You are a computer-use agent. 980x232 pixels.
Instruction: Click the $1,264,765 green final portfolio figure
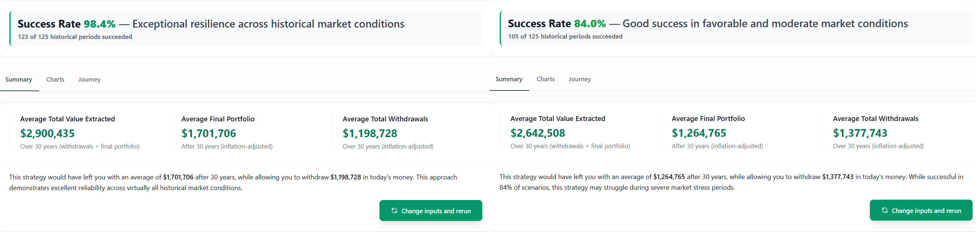[x=699, y=133]
